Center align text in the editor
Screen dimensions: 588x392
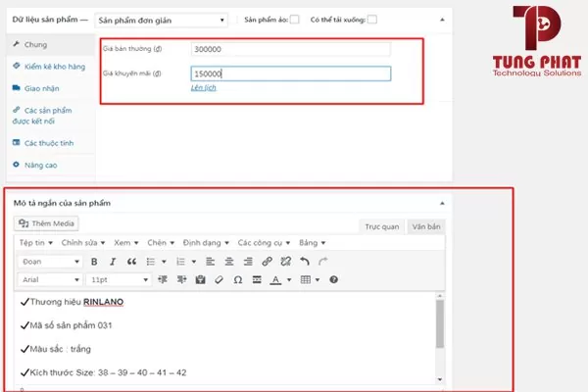229,262
